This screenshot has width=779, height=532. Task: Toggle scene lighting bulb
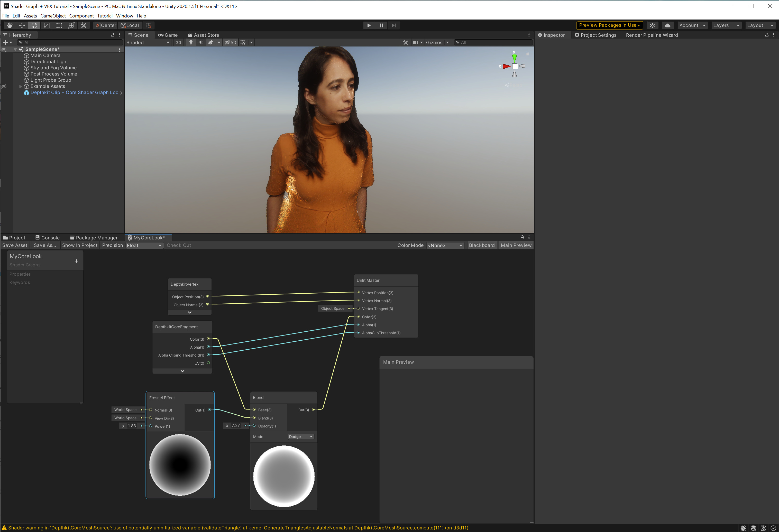point(191,43)
